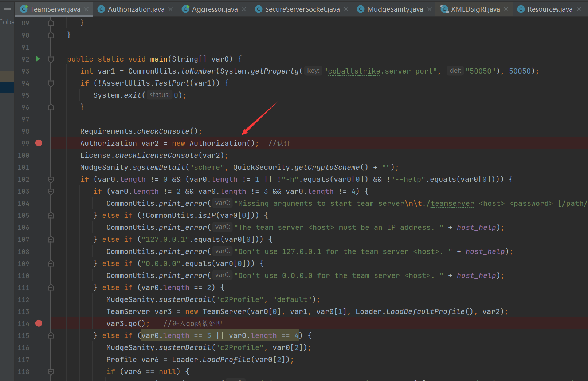The image size is (588, 381).
Task: Collapse the if block fold at line 94
Action: tap(51, 83)
